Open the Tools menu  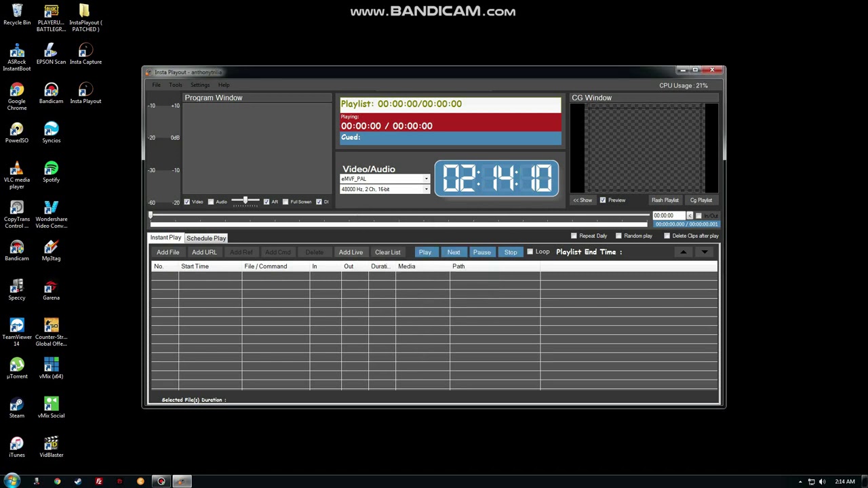[176, 85]
